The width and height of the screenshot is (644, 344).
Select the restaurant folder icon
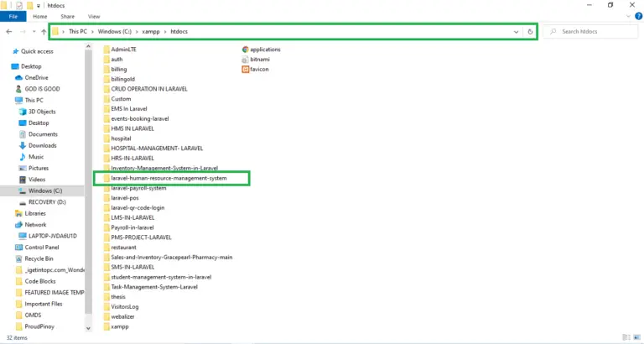tap(106, 248)
